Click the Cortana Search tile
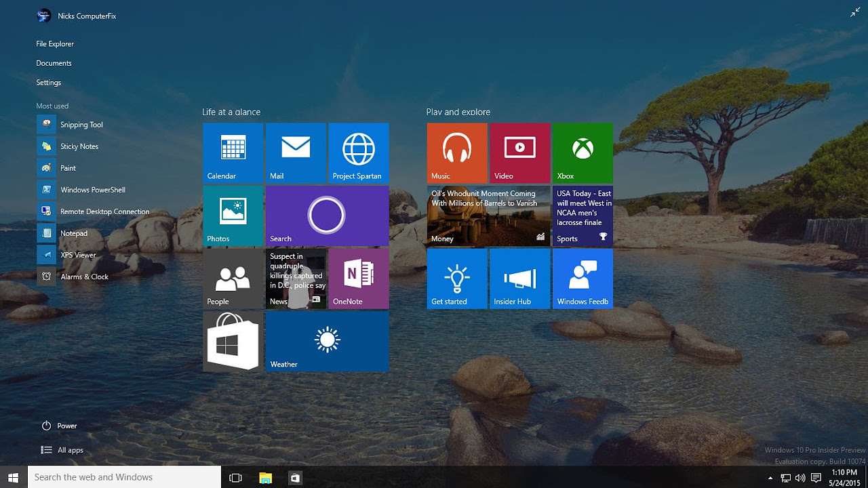Screen dimensions: 868x488 pos(328,216)
